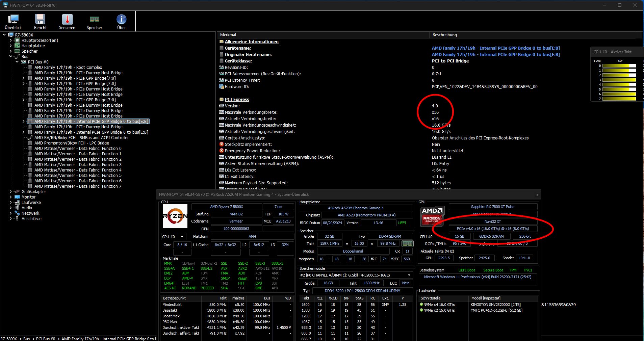
Task: Click the Core 0 clock bar
Action: [x=619, y=66]
